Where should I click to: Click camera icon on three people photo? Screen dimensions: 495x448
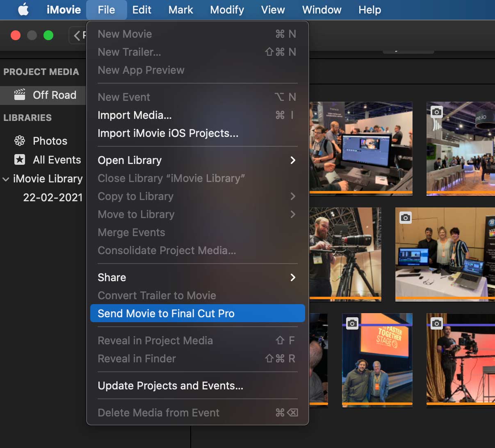pyautogui.click(x=406, y=218)
